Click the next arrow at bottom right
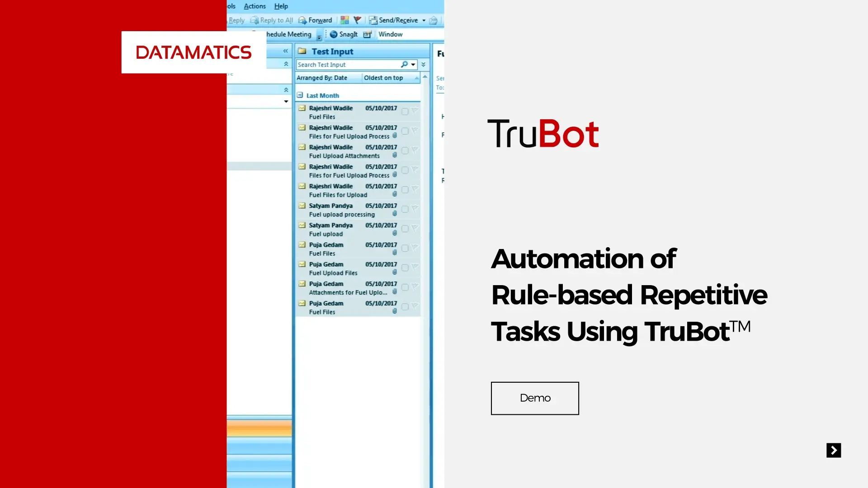The width and height of the screenshot is (868, 488). (x=834, y=450)
